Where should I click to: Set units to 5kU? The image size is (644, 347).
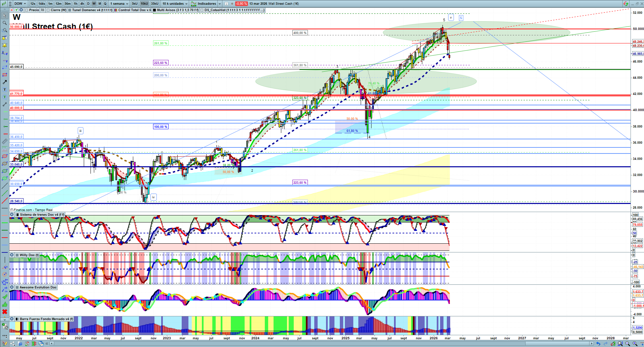pos(135,4)
